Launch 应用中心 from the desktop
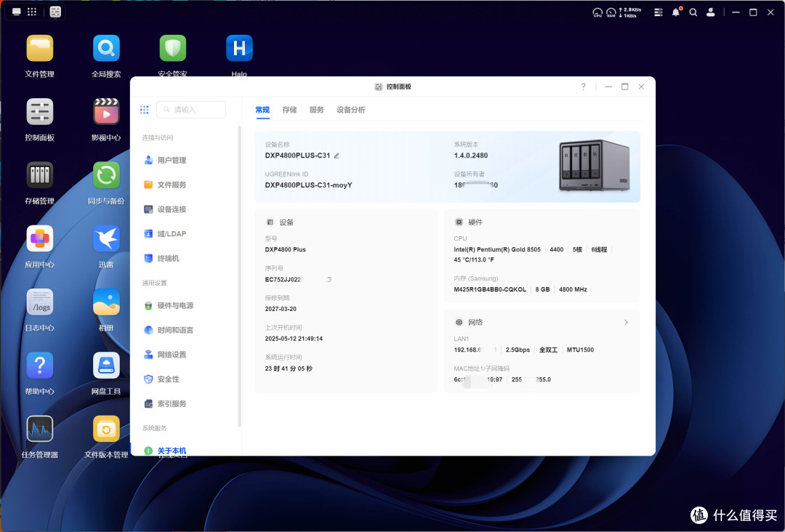Screen dimensions: 785x532 (x=39, y=238)
